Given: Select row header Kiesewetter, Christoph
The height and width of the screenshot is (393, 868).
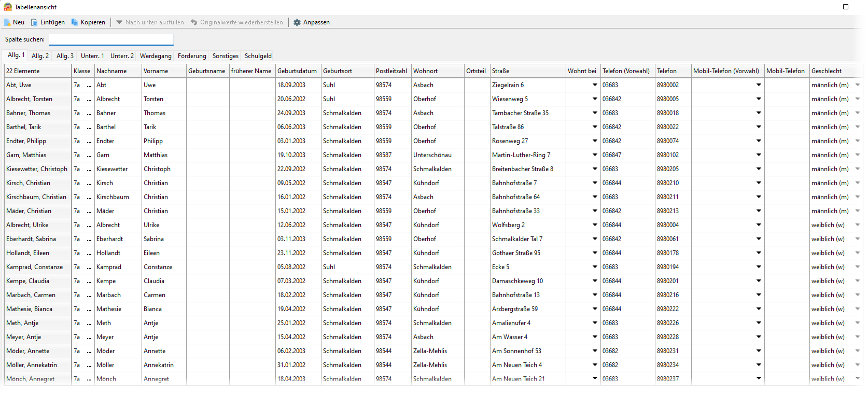Looking at the screenshot, I should pos(38,169).
